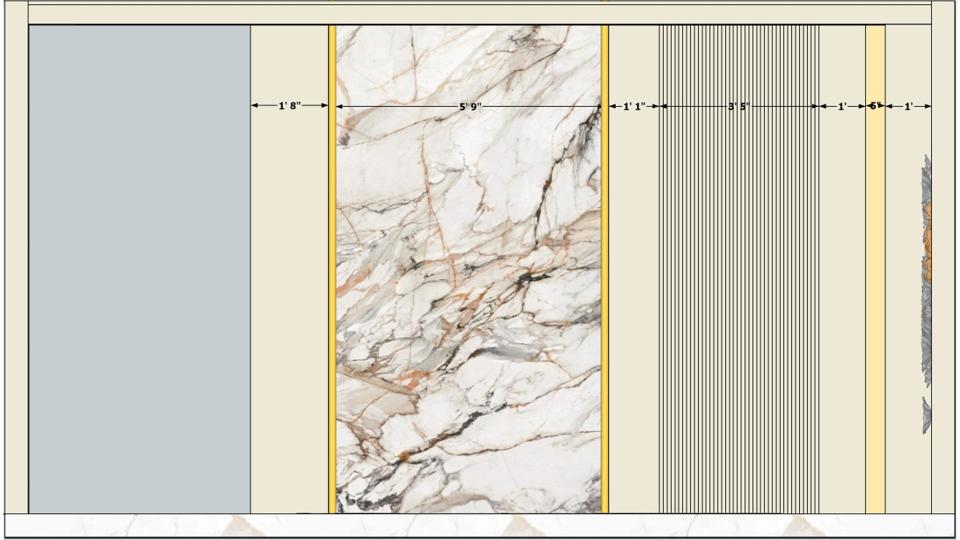
Task: Click the marble skirting strip at bottom
Action: coord(480,526)
